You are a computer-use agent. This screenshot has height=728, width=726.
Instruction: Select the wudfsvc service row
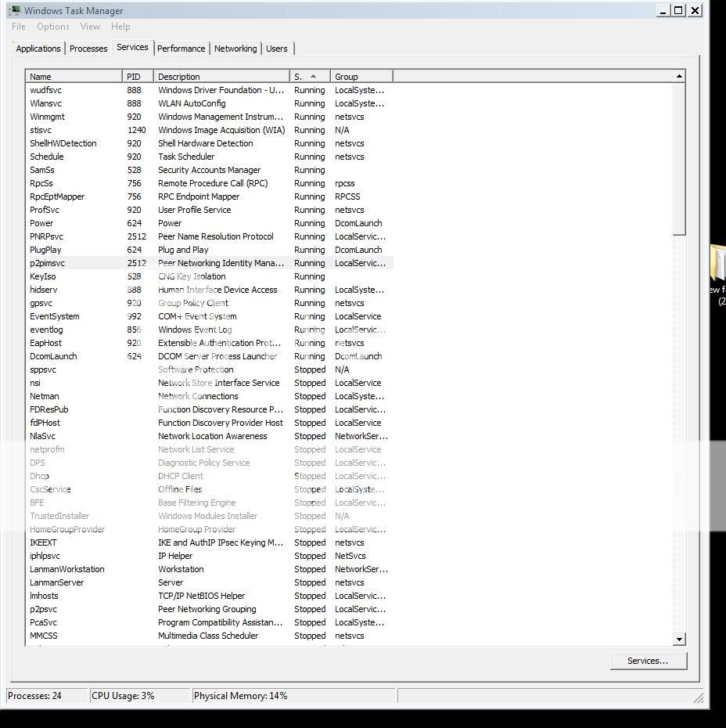(x=210, y=90)
